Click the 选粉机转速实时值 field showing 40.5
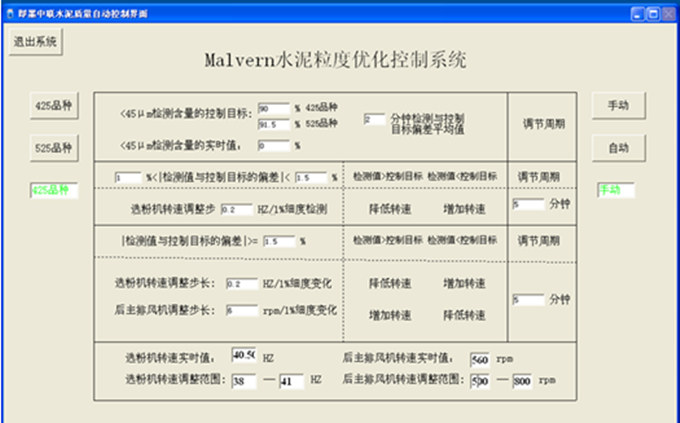Viewport: 680px width, 423px height. point(244,356)
